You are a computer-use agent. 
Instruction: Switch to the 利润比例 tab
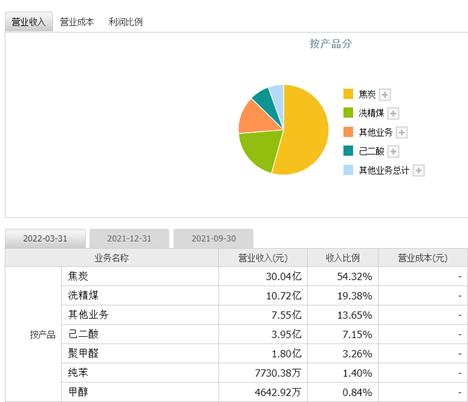[126, 22]
